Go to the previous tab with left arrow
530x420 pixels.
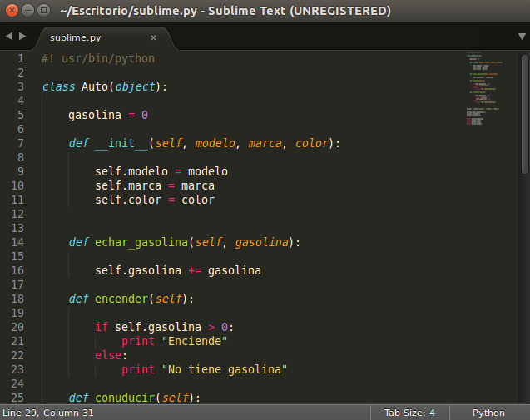(x=9, y=36)
